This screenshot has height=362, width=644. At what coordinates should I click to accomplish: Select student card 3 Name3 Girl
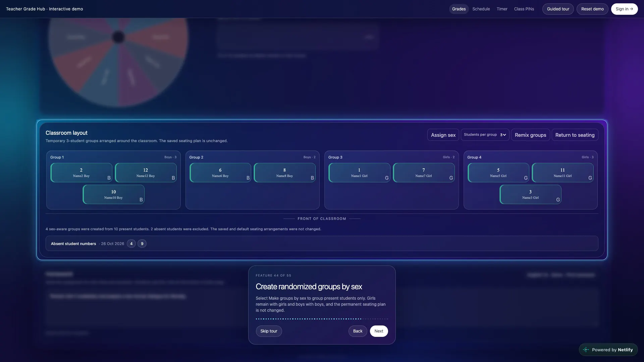tap(530, 194)
